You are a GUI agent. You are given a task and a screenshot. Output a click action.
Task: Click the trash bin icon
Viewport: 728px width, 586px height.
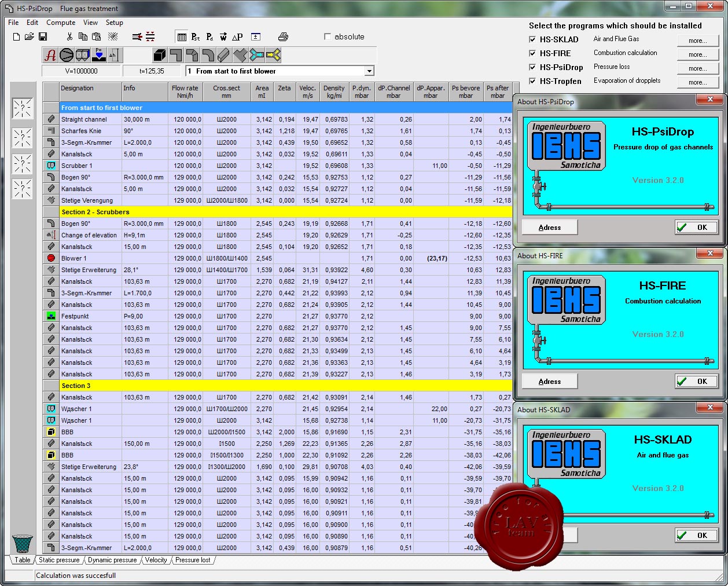(23, 544)
